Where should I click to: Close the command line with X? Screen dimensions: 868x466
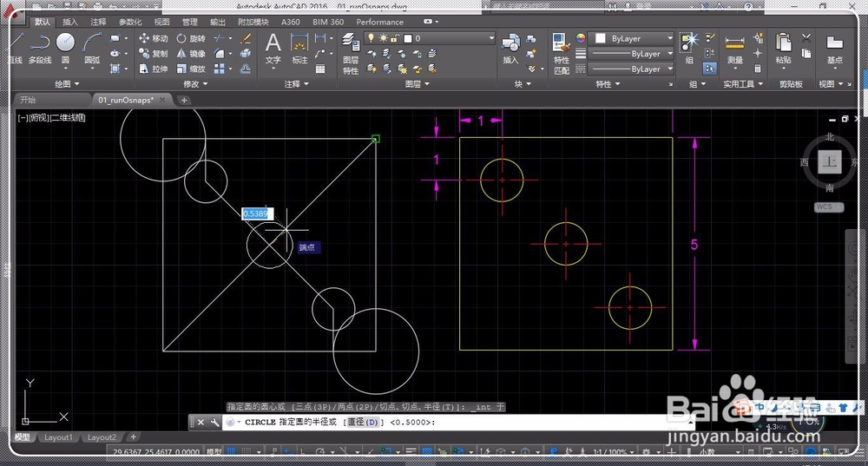201,423
